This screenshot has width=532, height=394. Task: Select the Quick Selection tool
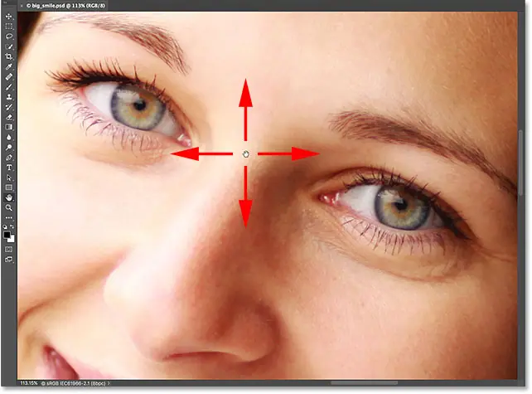[x=9, y=46]
